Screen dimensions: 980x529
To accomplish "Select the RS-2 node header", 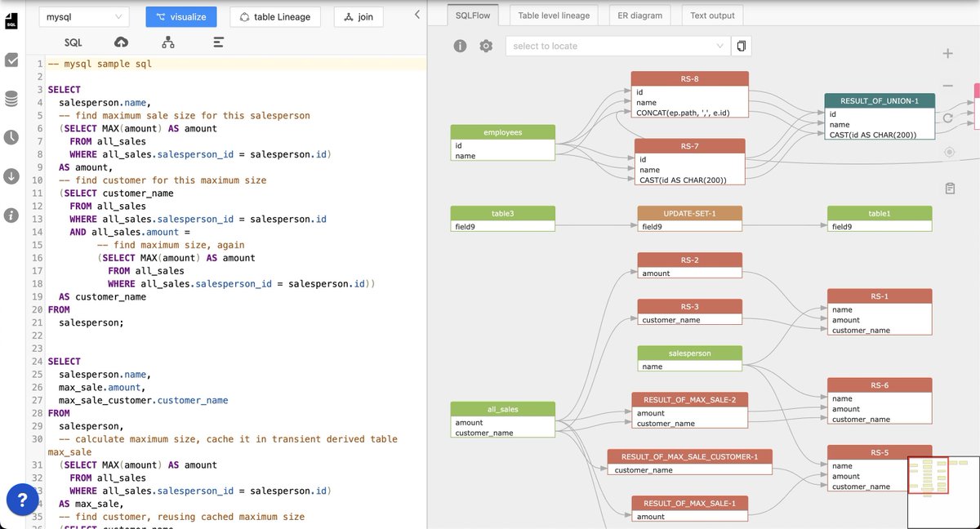I will (x=690, y=260).
